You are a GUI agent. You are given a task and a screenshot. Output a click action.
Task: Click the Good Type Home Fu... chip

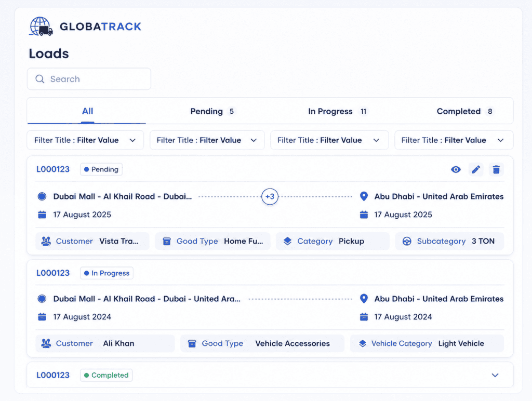[212, 241]
